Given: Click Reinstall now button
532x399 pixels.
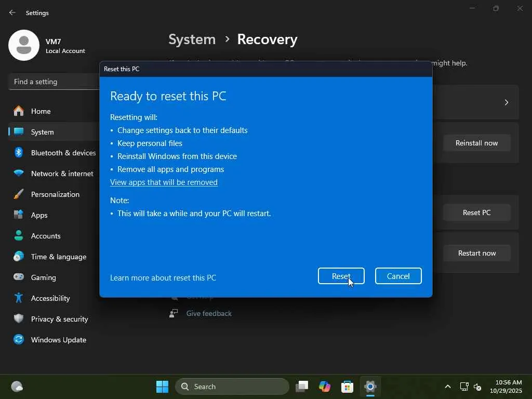Looking at the screenshot, I should click(x=477, y=143).
